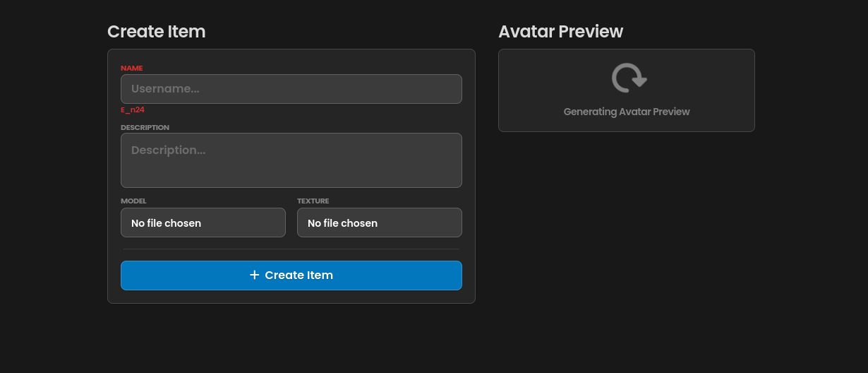868x373 pixels.
Task: Click the TEXTURE field label
Action: click(x=313, y=201)
